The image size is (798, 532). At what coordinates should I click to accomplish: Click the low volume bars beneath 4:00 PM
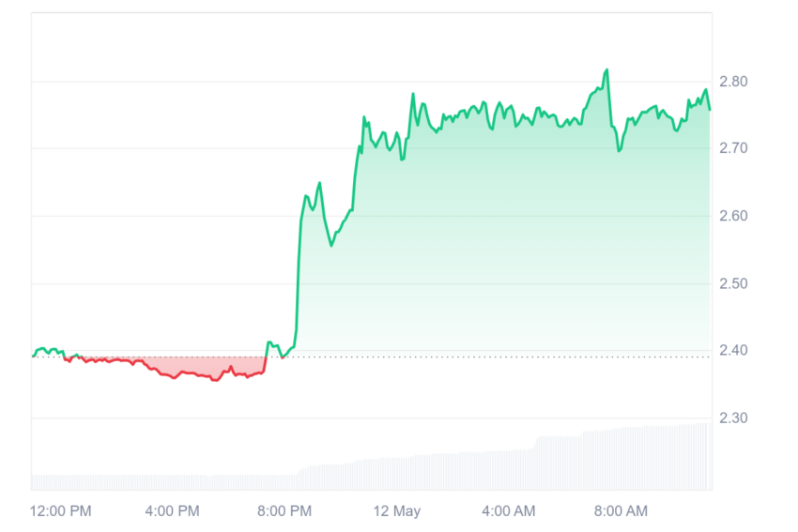[172, 482]
